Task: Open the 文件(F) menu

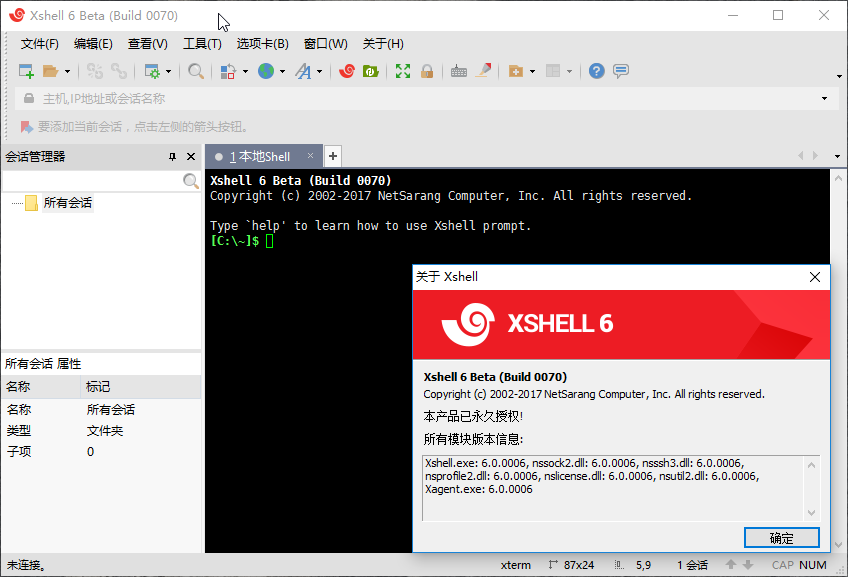Action: click(39, 44)
